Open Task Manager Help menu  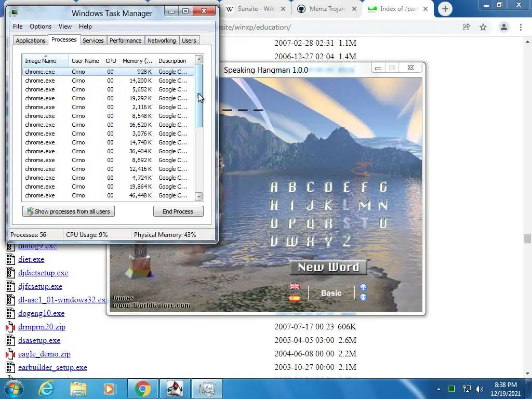tap(85, 26)
